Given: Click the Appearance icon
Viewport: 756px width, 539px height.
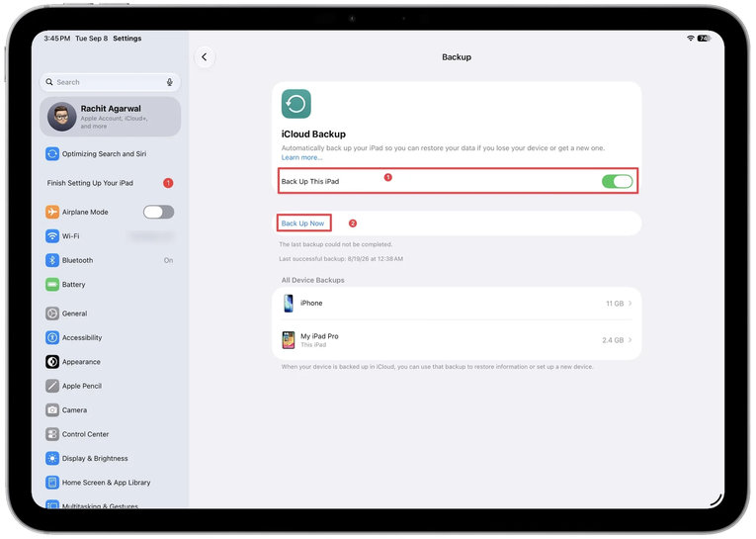Looking at the screenshot, I should pos(52,361).
